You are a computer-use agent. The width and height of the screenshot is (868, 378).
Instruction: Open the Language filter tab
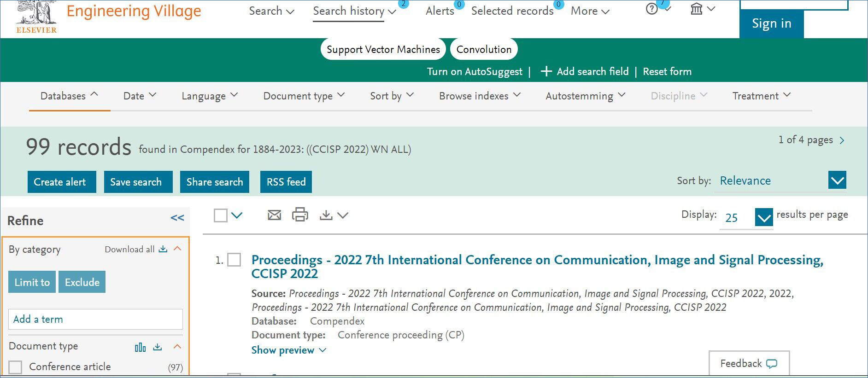click(210, 96)
